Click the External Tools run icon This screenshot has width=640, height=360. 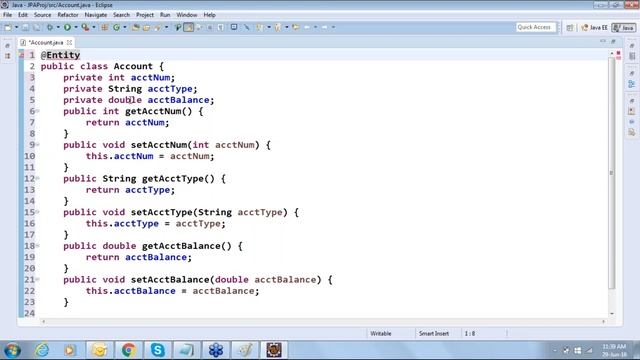[x=85, y=27]
